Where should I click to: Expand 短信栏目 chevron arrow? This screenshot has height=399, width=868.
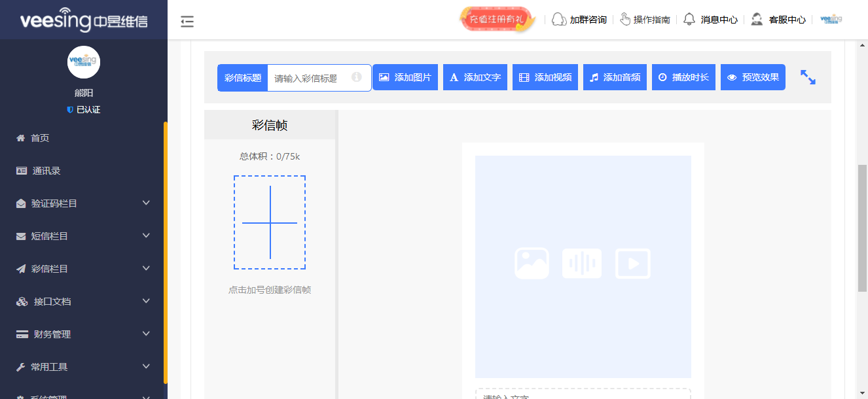click(147, 235)
